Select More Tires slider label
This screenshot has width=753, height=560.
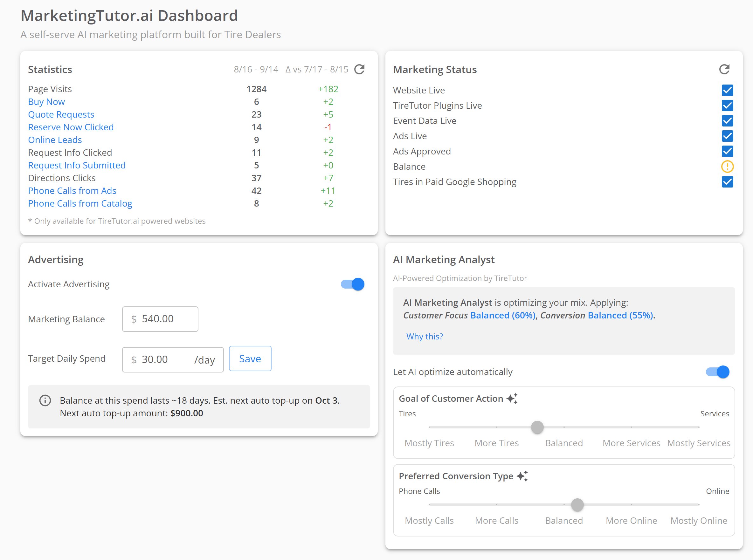click(x=497, y=443)
